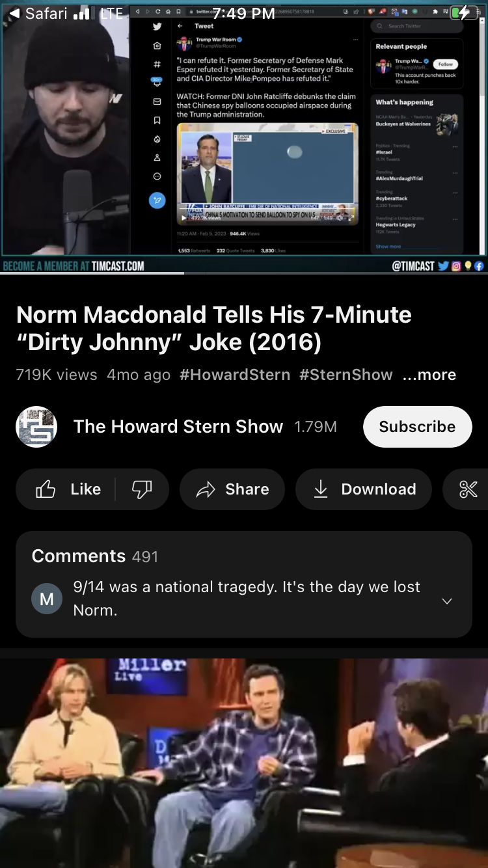The width and height of the screenshot is (488, 868).
Task: Tap the 719K views count
Action: click(57, 375)
